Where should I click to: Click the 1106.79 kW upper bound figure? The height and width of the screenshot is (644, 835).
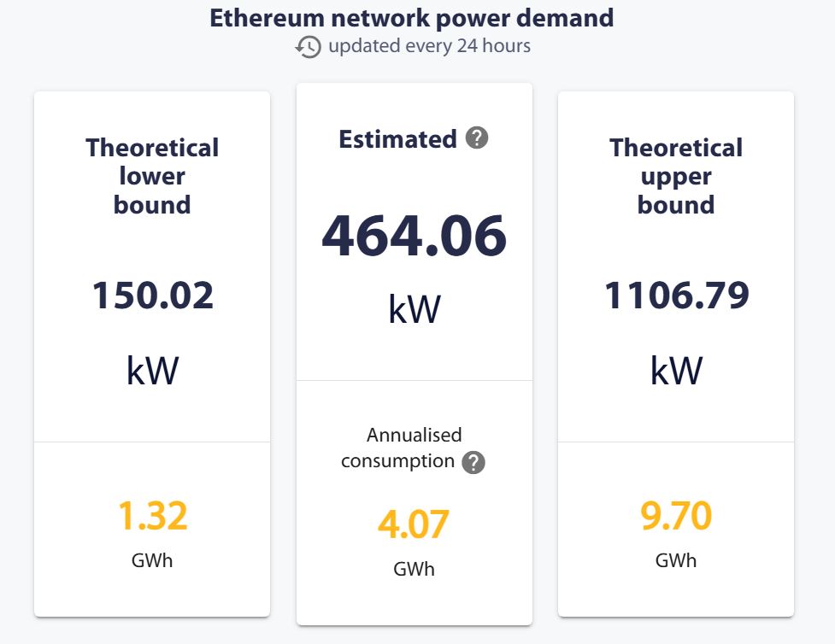[676, 297]
